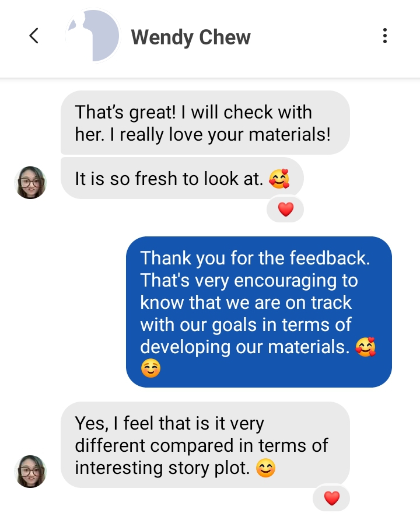Open the three-dot options menu
420x523 pixels.
coord(385,36)
